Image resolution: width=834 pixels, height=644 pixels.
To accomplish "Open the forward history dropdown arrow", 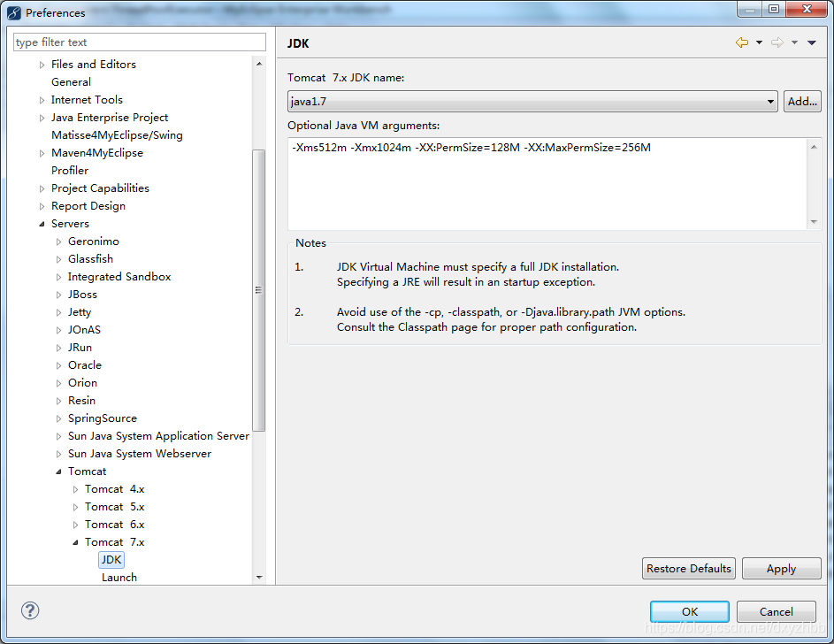I will (794, 42).
